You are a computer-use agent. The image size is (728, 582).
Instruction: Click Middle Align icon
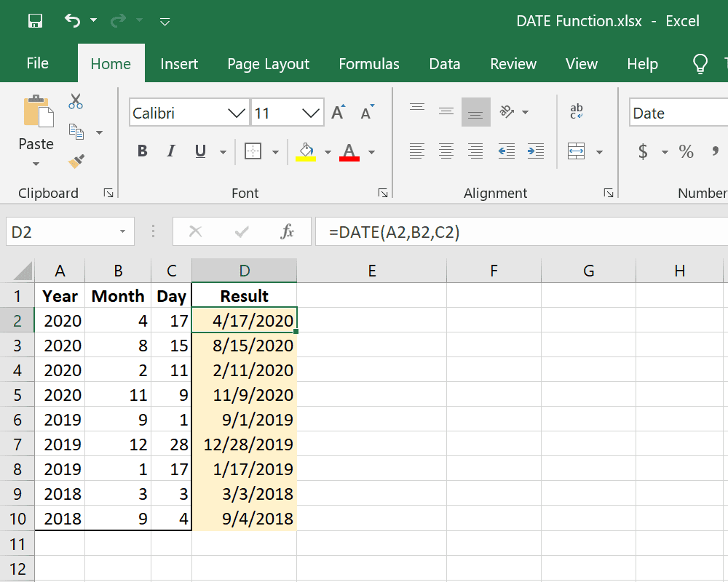[x=446, y=112]
